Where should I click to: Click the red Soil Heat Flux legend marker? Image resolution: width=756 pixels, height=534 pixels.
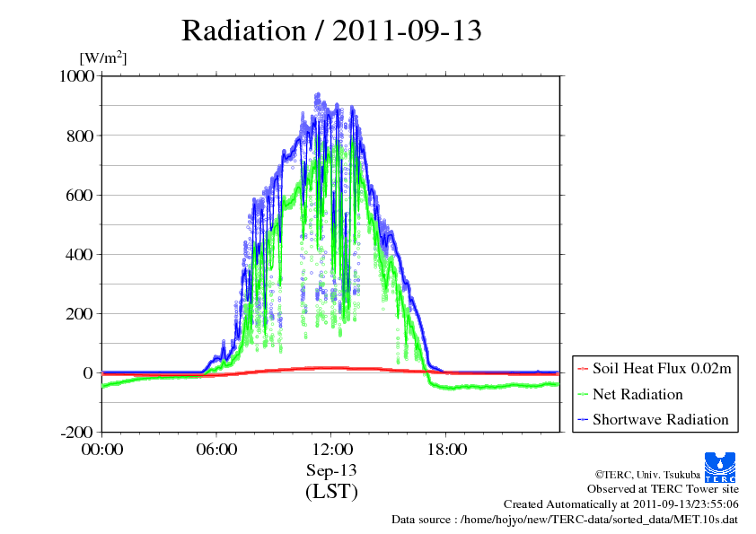[x=582, y=369]
